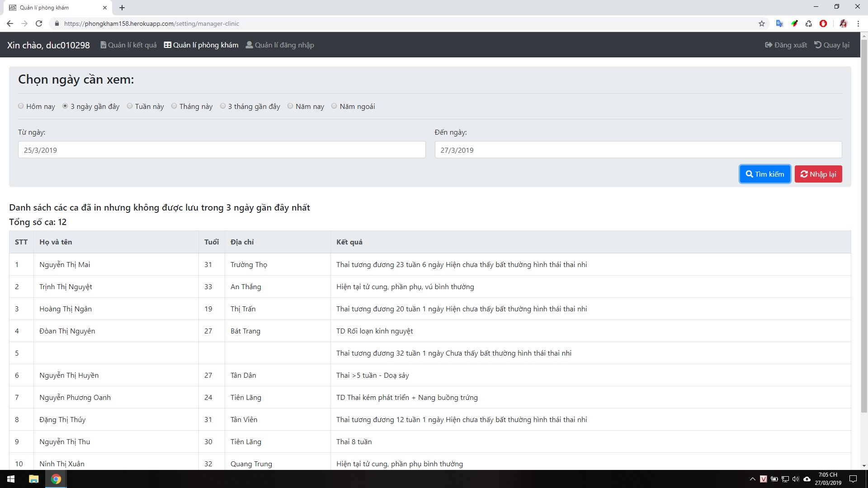868x488 pixels.
Task: Reload the page with refresh icon
Action: click(x=39, y=23)
